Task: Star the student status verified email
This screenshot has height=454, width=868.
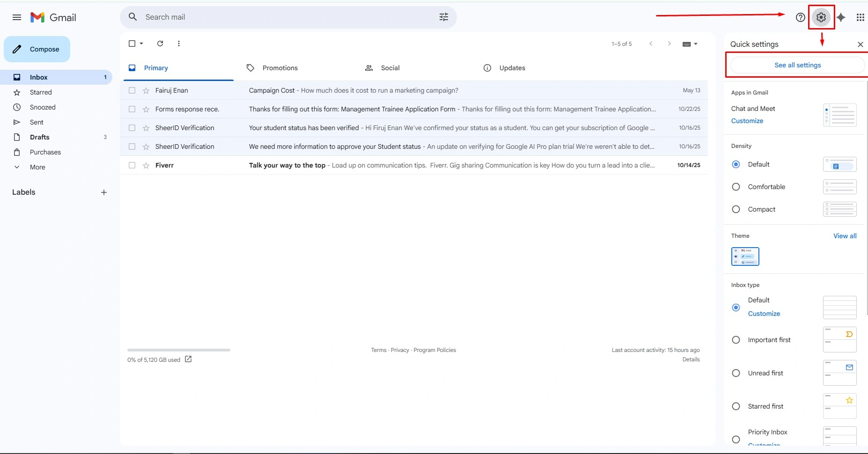Action: pyautogui.click(x=146, y=128)
